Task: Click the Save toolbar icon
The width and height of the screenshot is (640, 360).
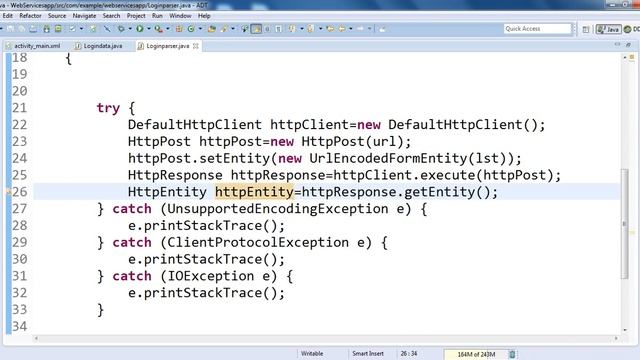Action: 10,29
